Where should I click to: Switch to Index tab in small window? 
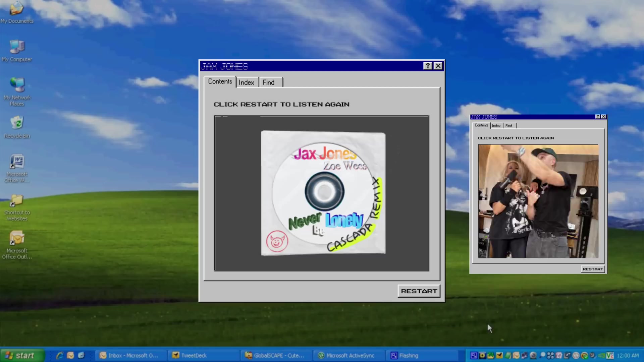point(496,126)
